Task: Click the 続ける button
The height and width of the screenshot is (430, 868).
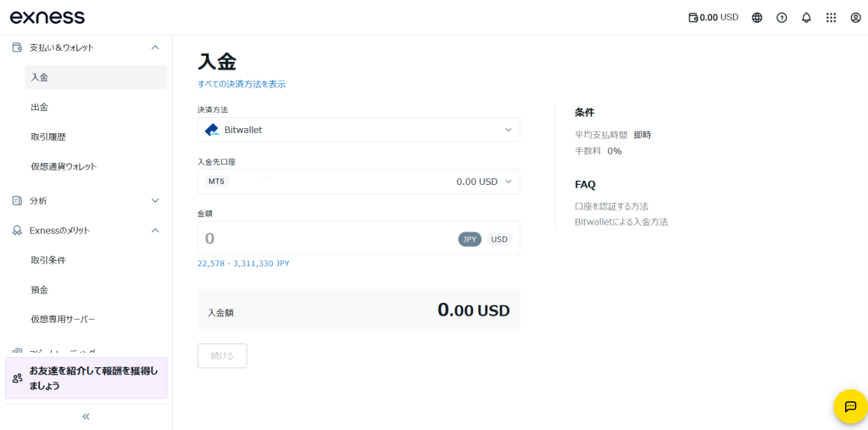Action: pyautogui.click(x=222, y=355)
